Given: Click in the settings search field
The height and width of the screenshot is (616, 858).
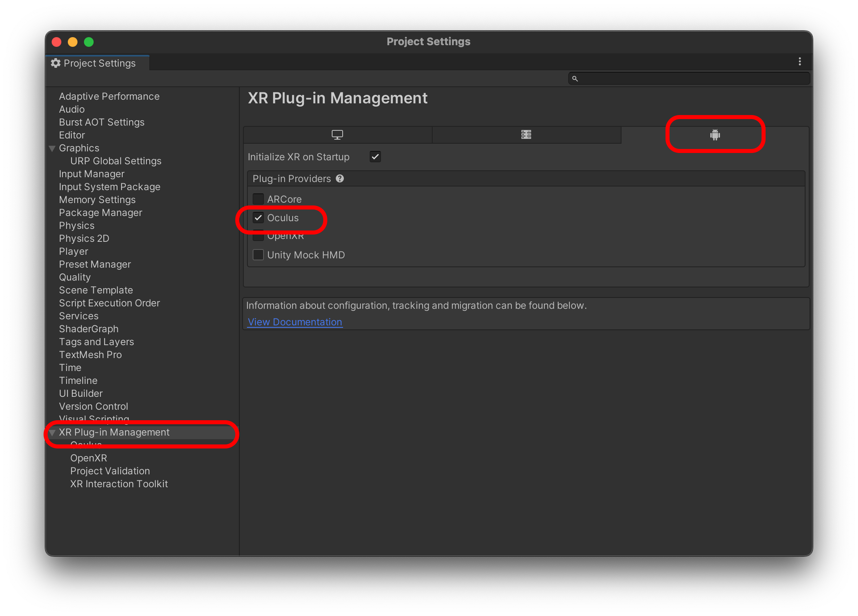Looking at the screenshot, I should (x=690, y=79).
